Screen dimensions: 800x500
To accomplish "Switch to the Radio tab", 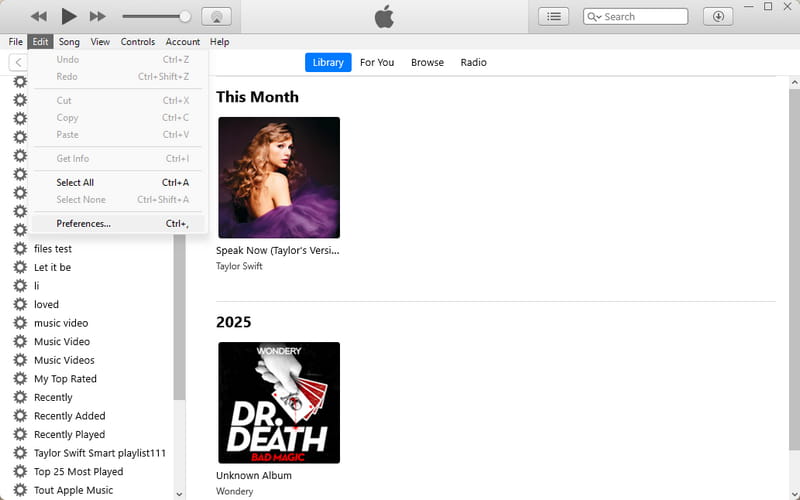I will pos(473,62).
